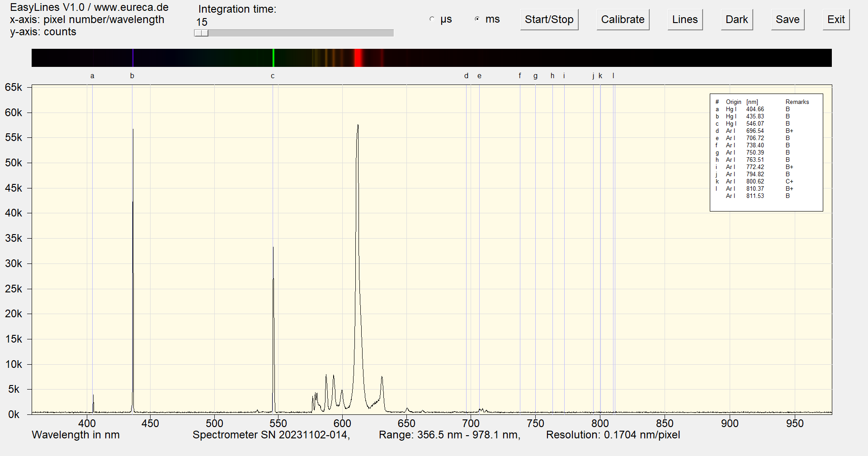
Task: Click the Start/Stop button
Action: tap(549, 19)
